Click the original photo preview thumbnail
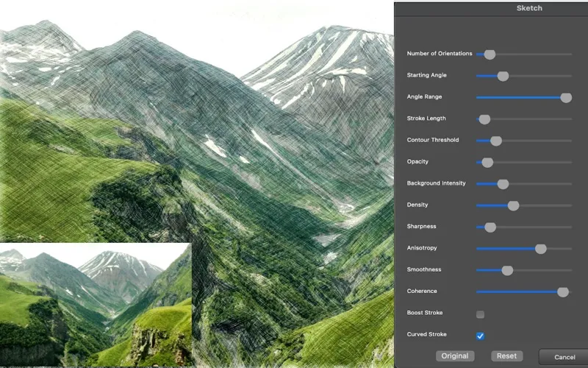Screen dimensions: 588x368 [x=96, y=305]
